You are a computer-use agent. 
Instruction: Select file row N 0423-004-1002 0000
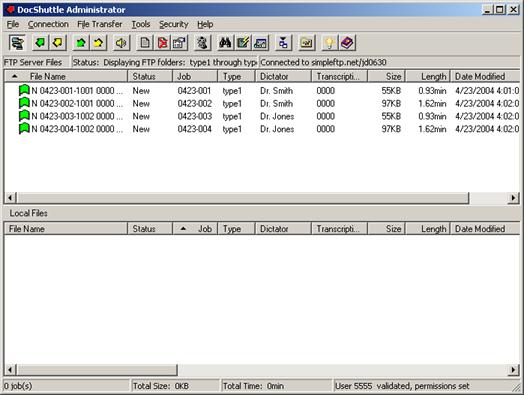[x=262, y=129]
